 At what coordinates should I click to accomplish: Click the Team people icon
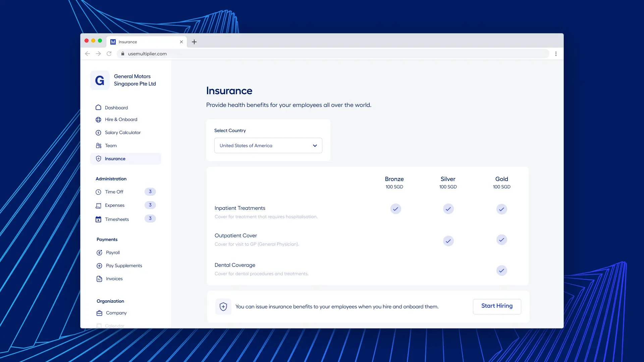(98, 146)
